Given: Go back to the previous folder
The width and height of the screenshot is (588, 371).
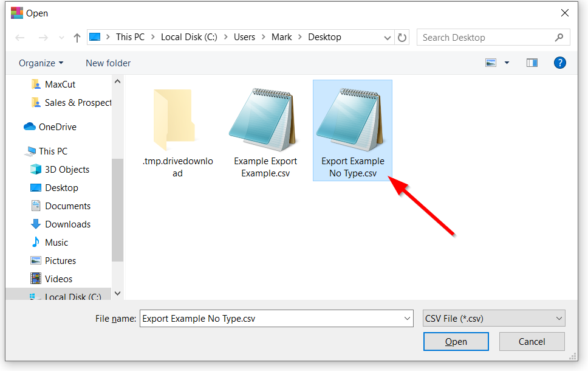Looking at the screenshot, I should click(x=20, y=38).
